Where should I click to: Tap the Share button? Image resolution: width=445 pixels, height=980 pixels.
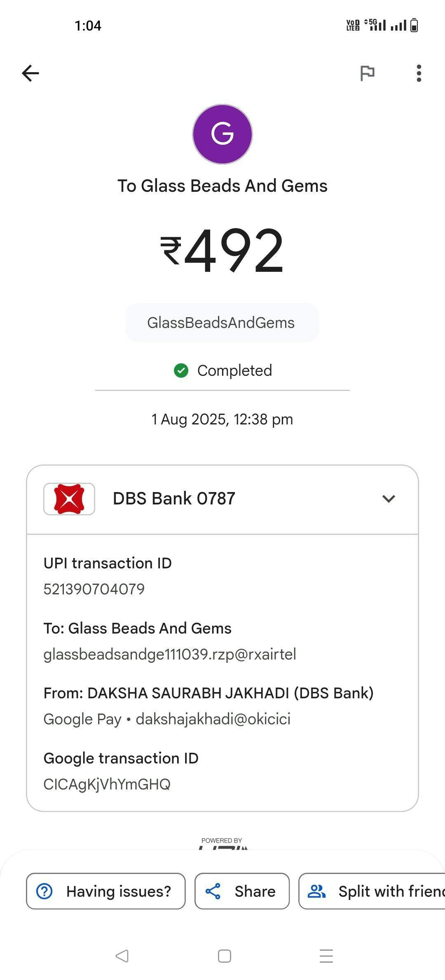point(242,891)
